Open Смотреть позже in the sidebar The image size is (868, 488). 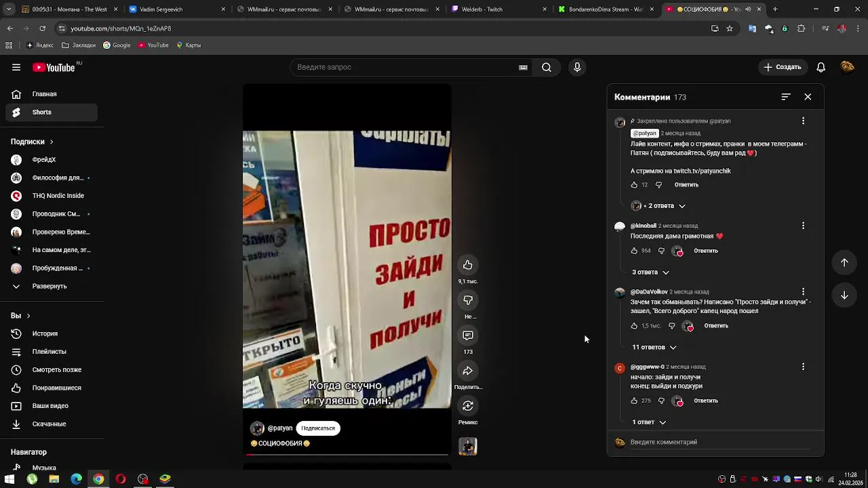coord(52,370)
